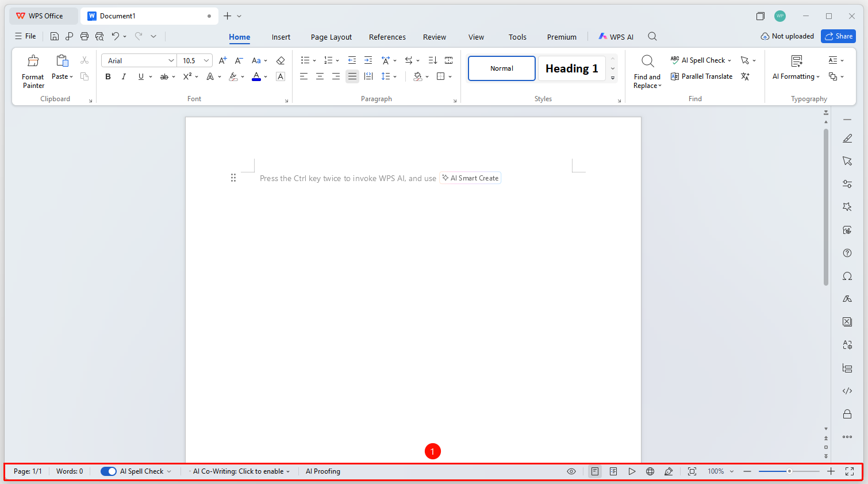868x484 pixels.
Task: Click the zoom slider handle
Action: [x=790, y=471]
